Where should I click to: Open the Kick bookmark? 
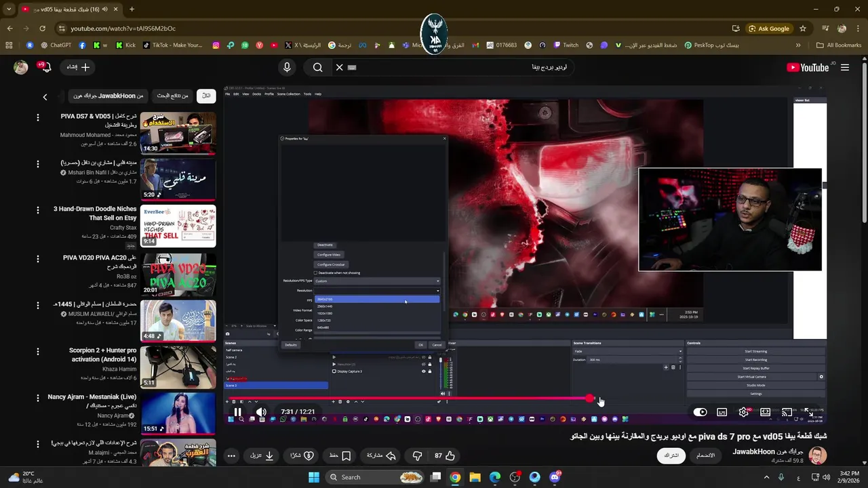[125, 45]
